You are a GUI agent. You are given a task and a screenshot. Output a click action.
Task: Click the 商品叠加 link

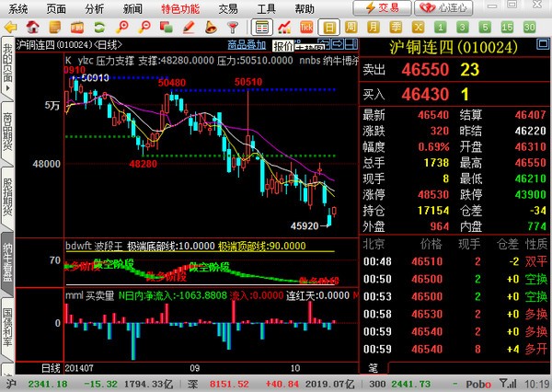point(247,45)
